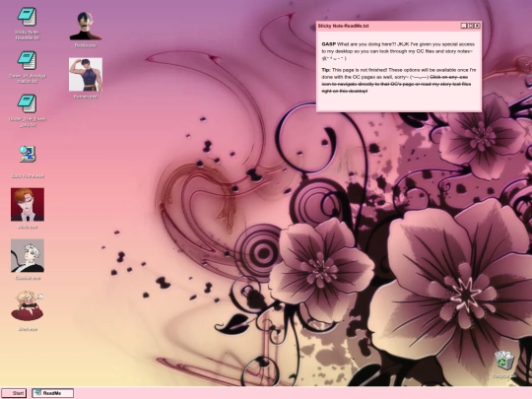Open the Sticky Note ReadMe.txt notepad icon

point(28,17)
